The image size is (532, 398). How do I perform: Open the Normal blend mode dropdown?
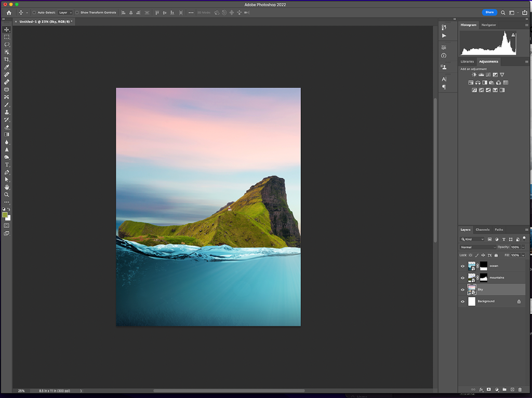coord(478,247)
